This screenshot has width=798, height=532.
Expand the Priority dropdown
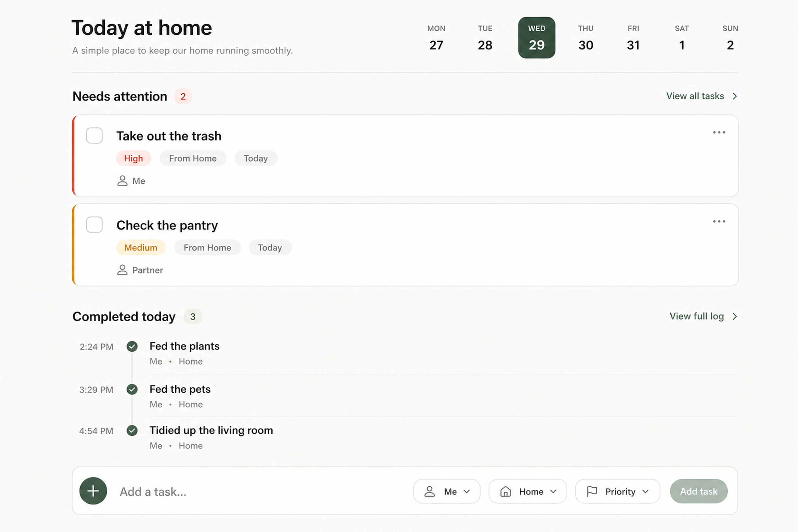click(x=617, y=491)
